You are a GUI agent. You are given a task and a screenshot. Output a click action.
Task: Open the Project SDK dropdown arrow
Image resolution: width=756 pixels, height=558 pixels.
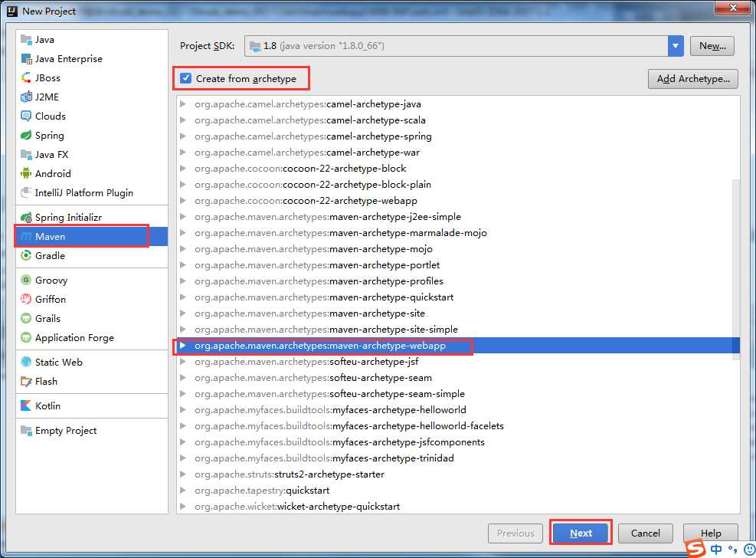(x=676, y=46)
